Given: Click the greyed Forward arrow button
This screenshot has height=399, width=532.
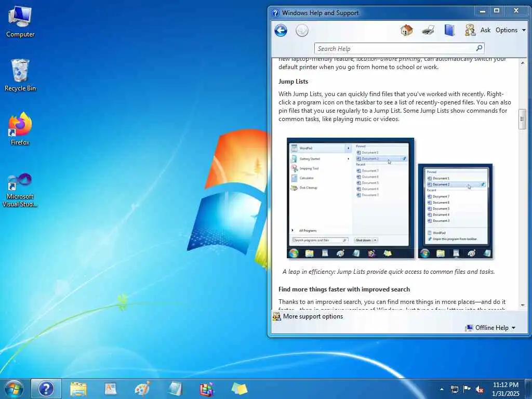Looking at the screenshot, I should pyautogui.click(x=302, y=31).
